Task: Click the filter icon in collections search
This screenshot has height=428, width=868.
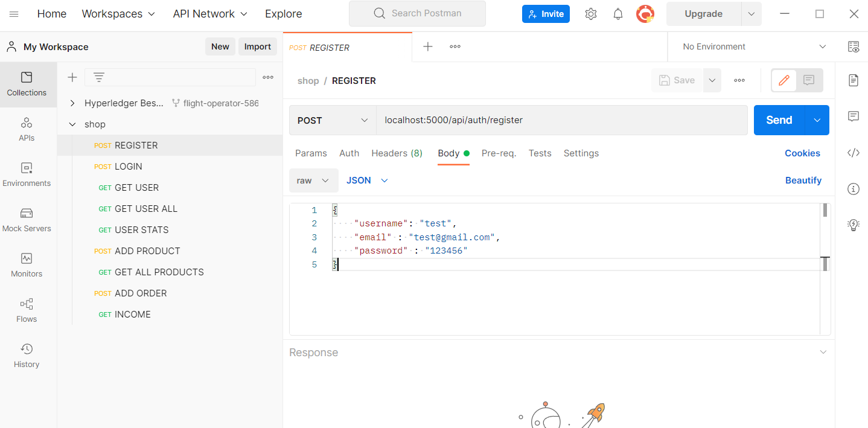Action: 99,77
